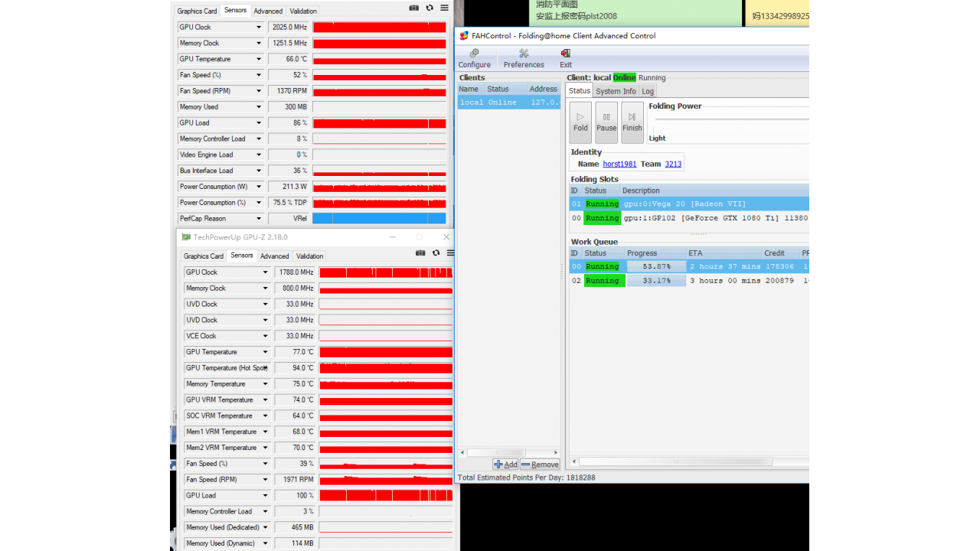Expand the Video Engine Load dropdown
Image resolution: width=980 pixels, height=551 pixels.
(x=259, y=155)
